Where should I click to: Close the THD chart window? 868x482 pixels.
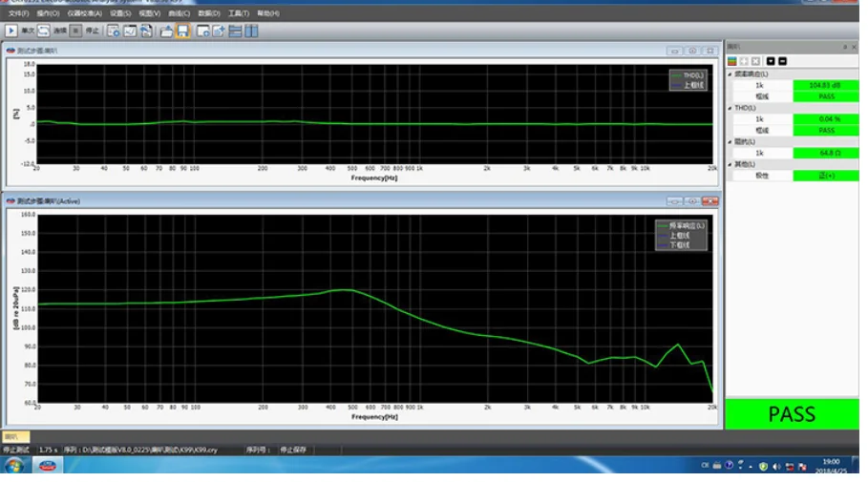[x=709, y=51]
